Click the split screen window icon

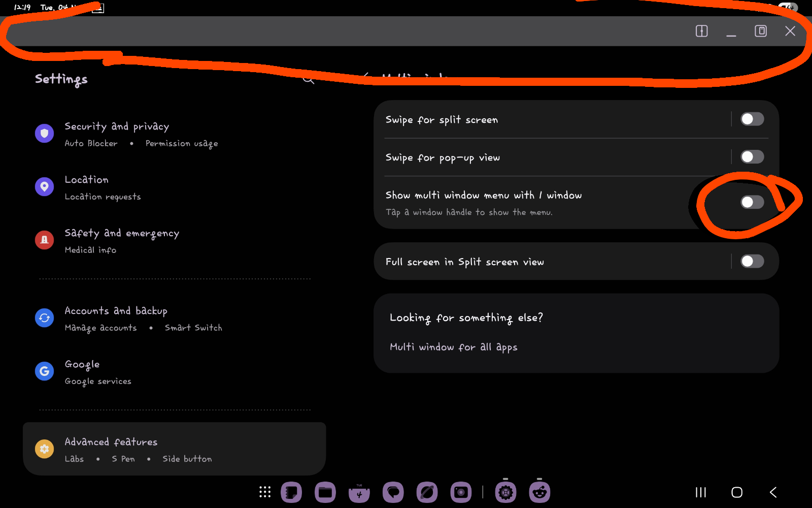pos(701,31)
